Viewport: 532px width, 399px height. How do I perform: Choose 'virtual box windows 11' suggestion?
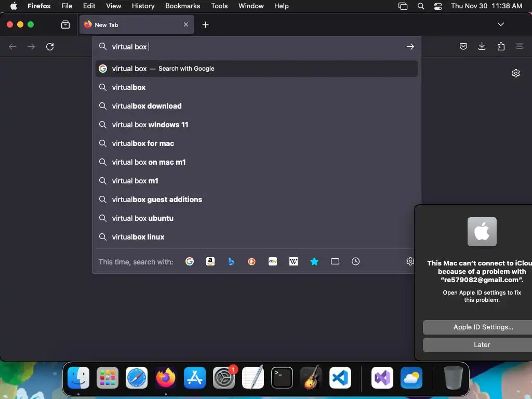pyautogui.click(x=257, y=125)
